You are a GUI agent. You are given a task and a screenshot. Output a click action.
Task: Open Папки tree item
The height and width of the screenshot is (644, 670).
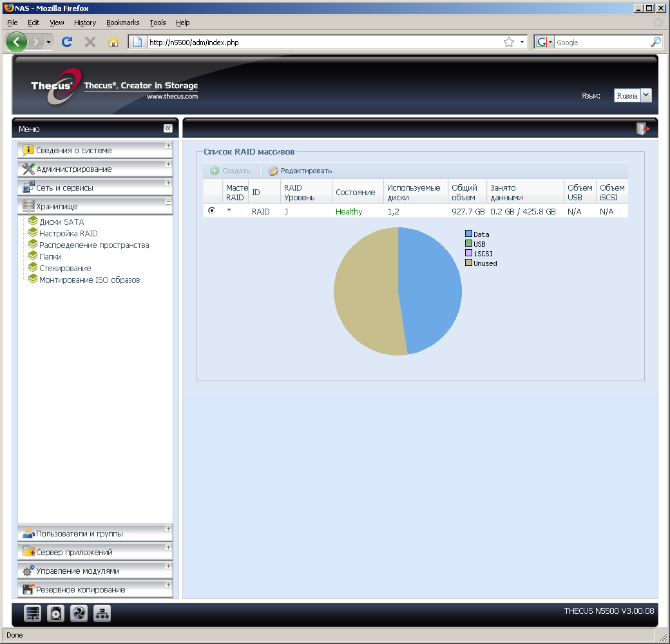click(50, 256)
